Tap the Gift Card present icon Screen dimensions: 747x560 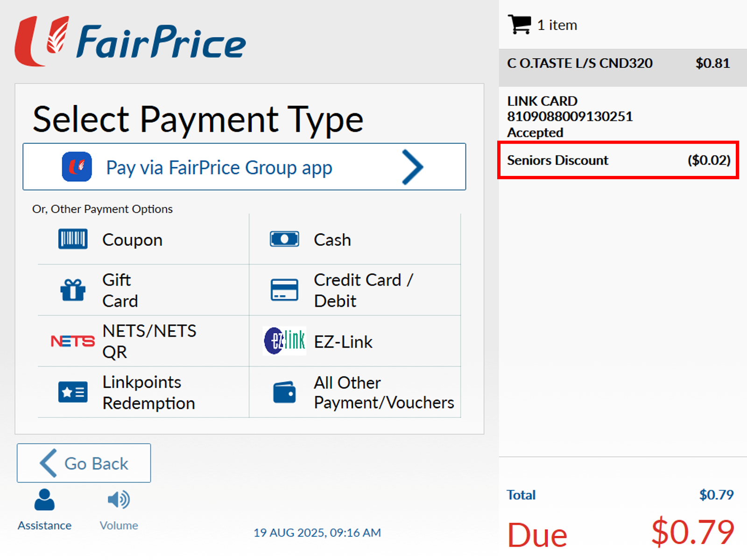pyautogui.click(x=73, y=290)
